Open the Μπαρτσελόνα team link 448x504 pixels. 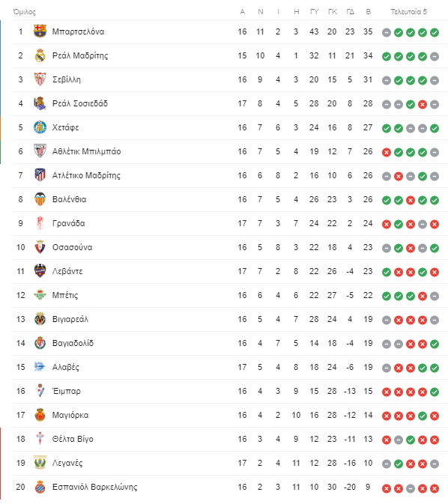[78, 31]
